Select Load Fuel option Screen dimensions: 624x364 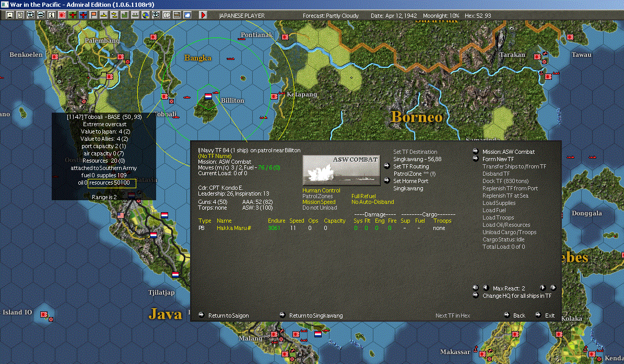(494, 210)
